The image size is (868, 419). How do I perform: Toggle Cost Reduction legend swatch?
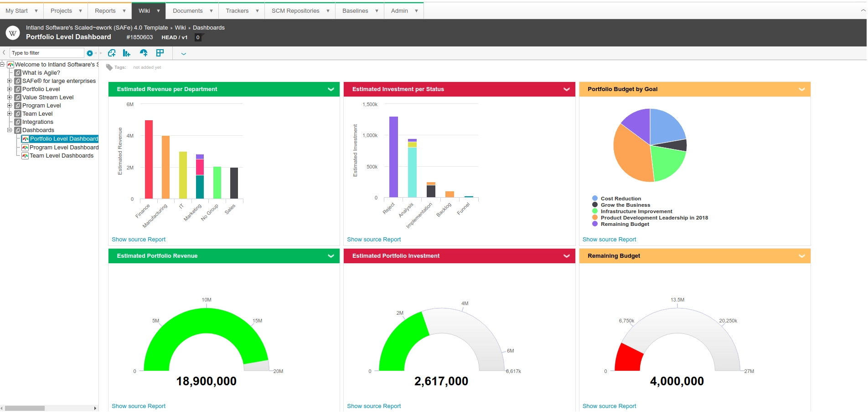click(595, 198)
